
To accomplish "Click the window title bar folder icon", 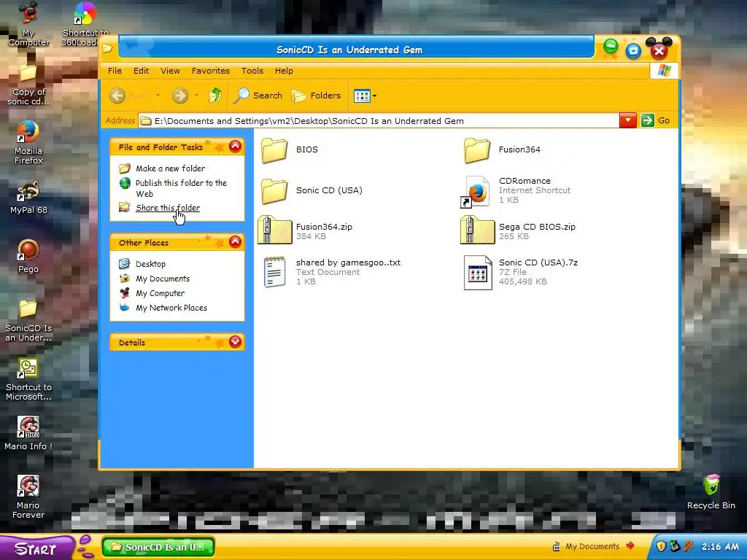I will (108, 48).
